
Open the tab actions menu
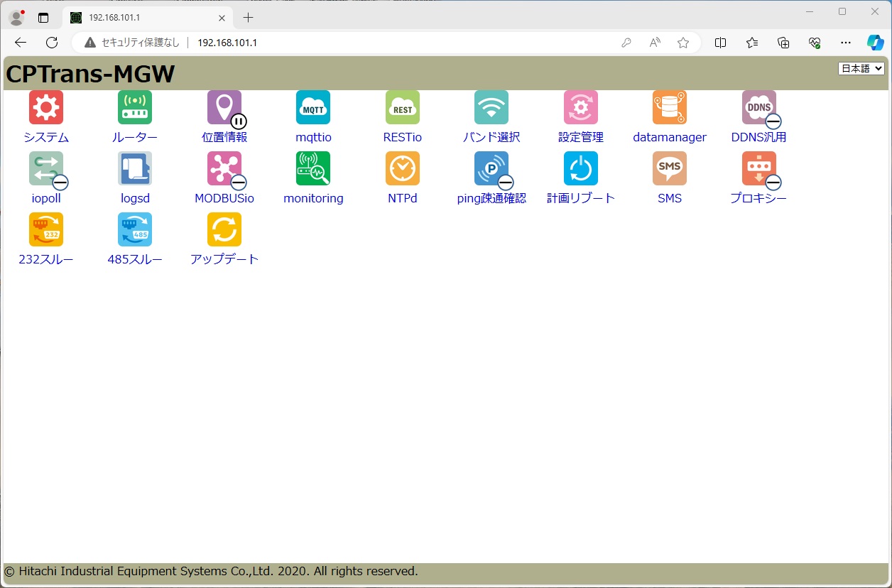pyautogui.click(x=43, y=18)
